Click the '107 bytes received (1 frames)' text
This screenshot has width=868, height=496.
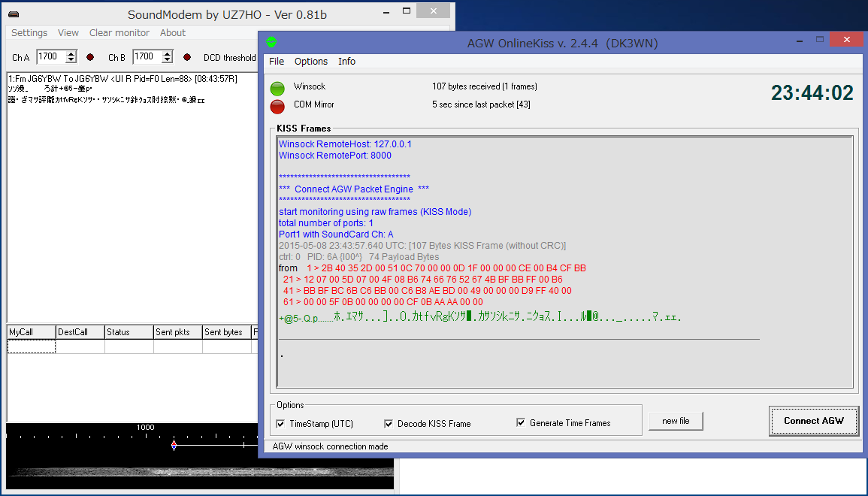click(485, 86)
